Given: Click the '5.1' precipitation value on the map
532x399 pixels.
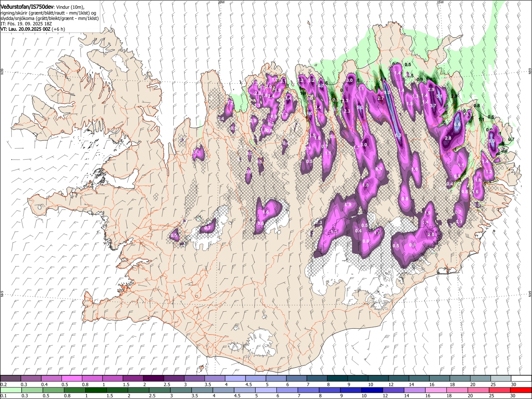Looking at the screenshot, I should tap(440, 96).
